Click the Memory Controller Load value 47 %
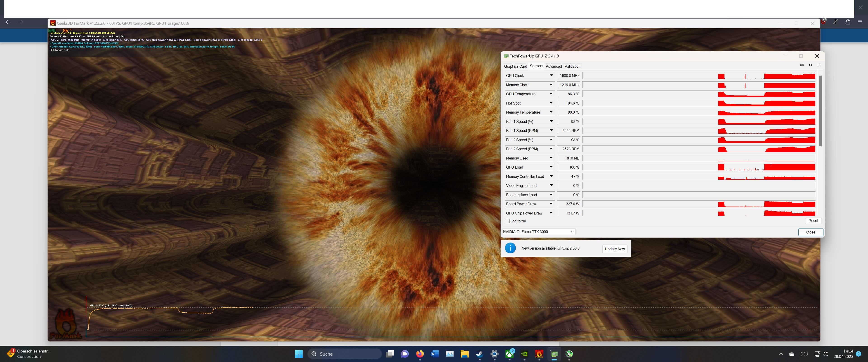 [569, 176]
